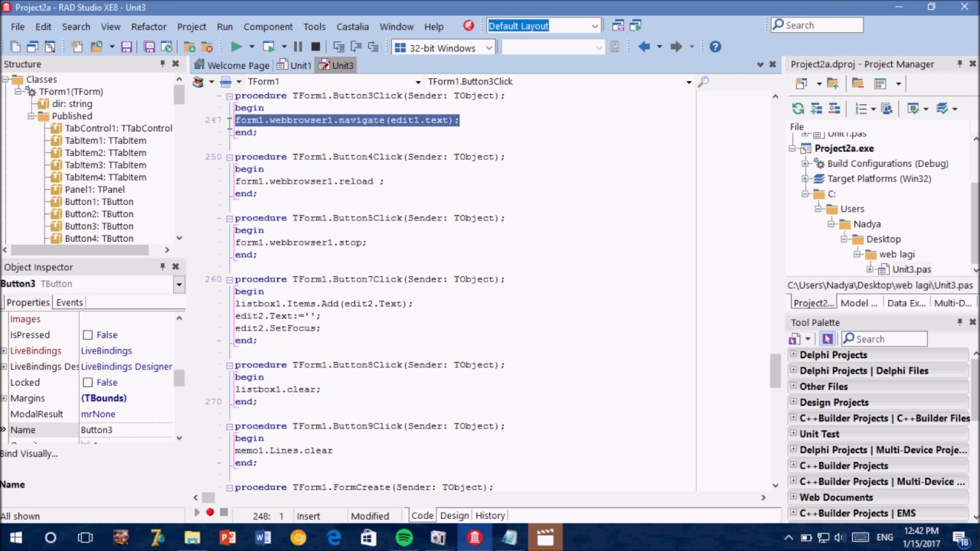The width and height of the screenshot is (980, 551).
Task: Open the TForm1 class dropdown
Action: [x=418, y=82]
